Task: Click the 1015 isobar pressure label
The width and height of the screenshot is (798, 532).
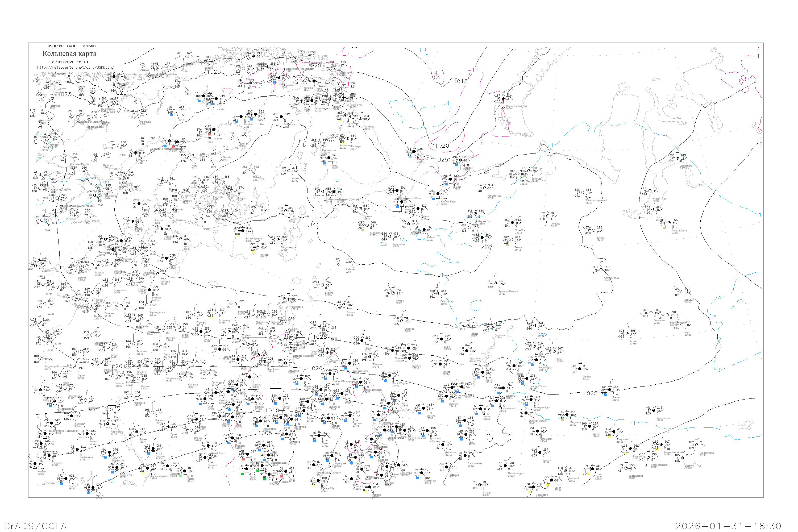Action: 460,81
